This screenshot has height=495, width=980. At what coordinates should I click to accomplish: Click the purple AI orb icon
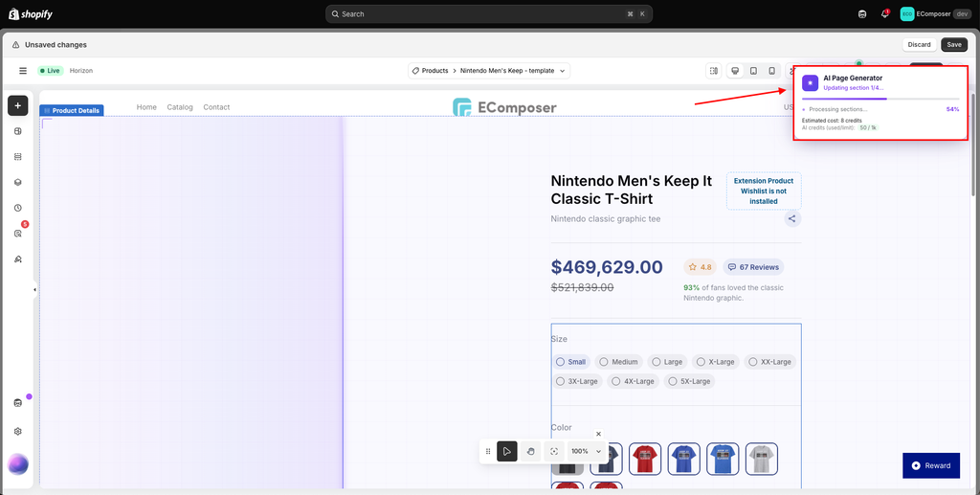point(17,464)
